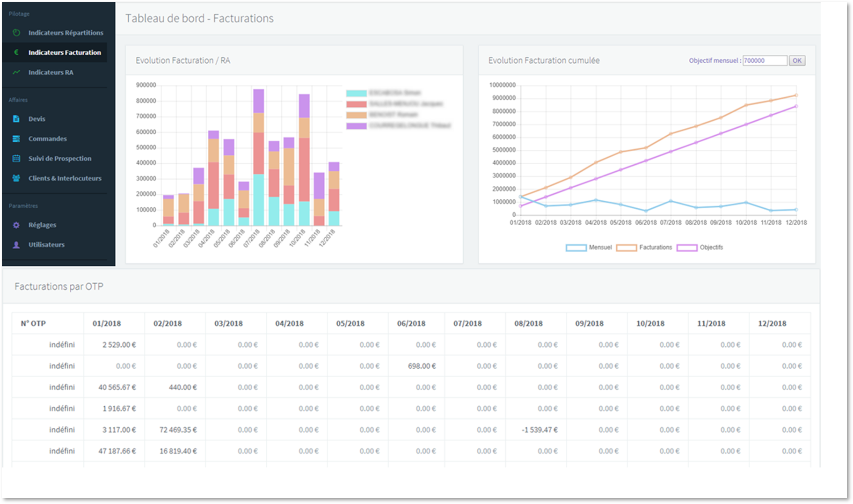Click the Suivi de Prospection calendar icon
This screenshot has width=853, height=504.
[x=16, y=158]
